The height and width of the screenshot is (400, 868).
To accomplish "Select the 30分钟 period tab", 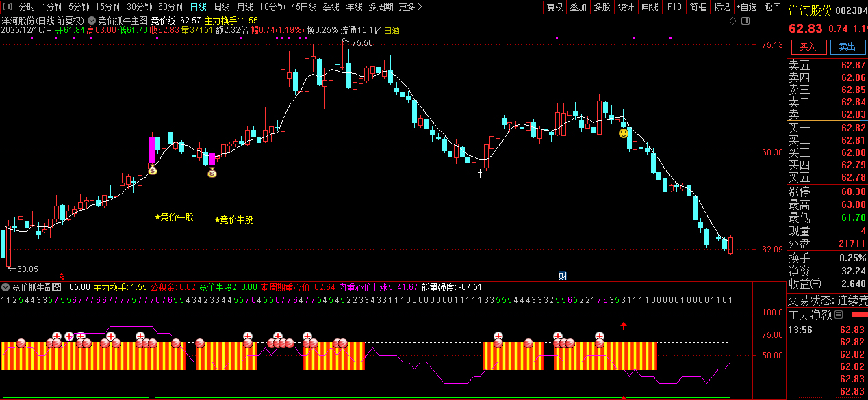I will click(x=139, y=7).
